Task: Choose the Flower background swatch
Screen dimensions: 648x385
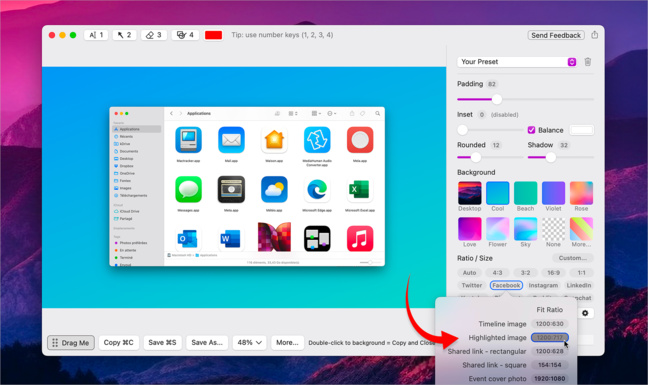Action: (498, 229)
